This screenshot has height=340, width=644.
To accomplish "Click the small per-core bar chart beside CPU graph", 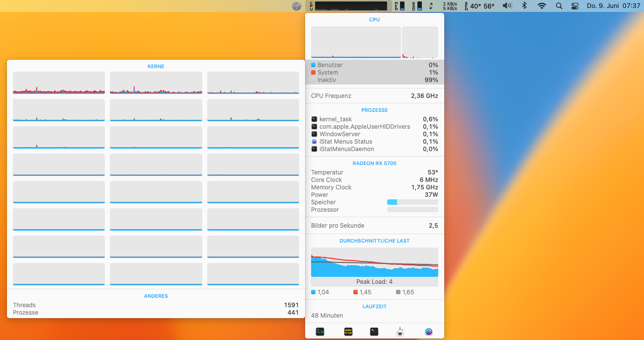I will (x=420, y=43).
